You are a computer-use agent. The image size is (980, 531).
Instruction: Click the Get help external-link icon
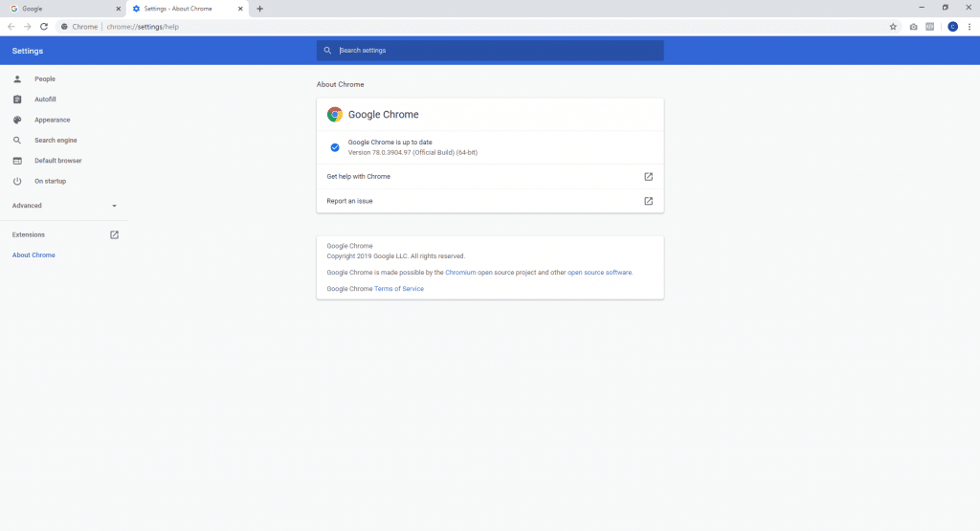(x=648, y=177)
